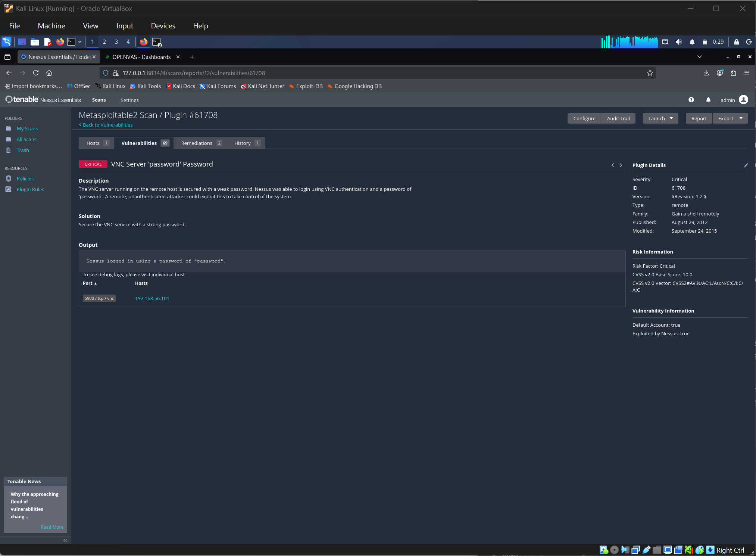Click the 5900 / tcp / vnc port tag
This screenshot has width=756, height=556.
99,298
